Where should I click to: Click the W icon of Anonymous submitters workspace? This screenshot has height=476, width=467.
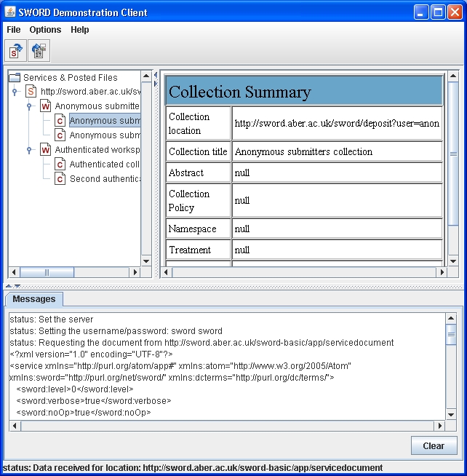coord(45,106)
